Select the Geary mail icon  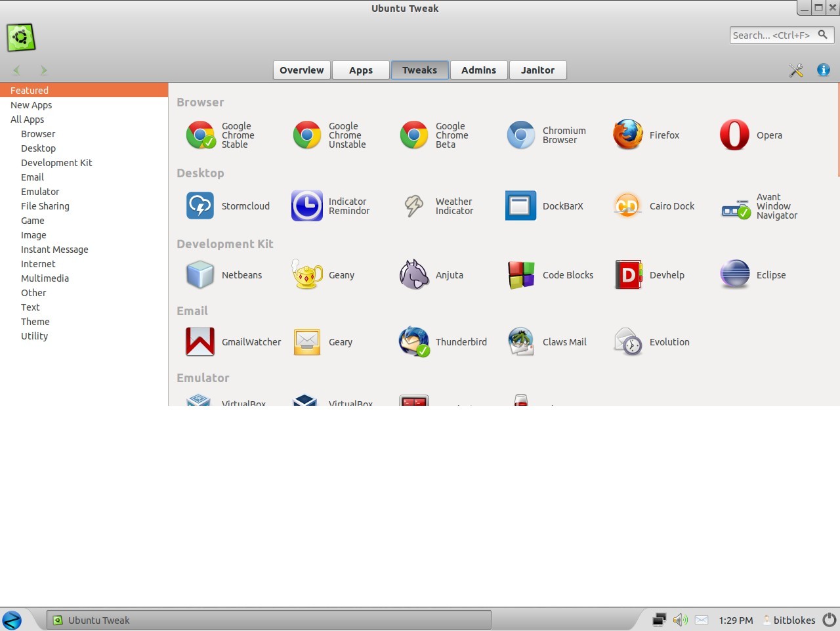tap(307, 342)
